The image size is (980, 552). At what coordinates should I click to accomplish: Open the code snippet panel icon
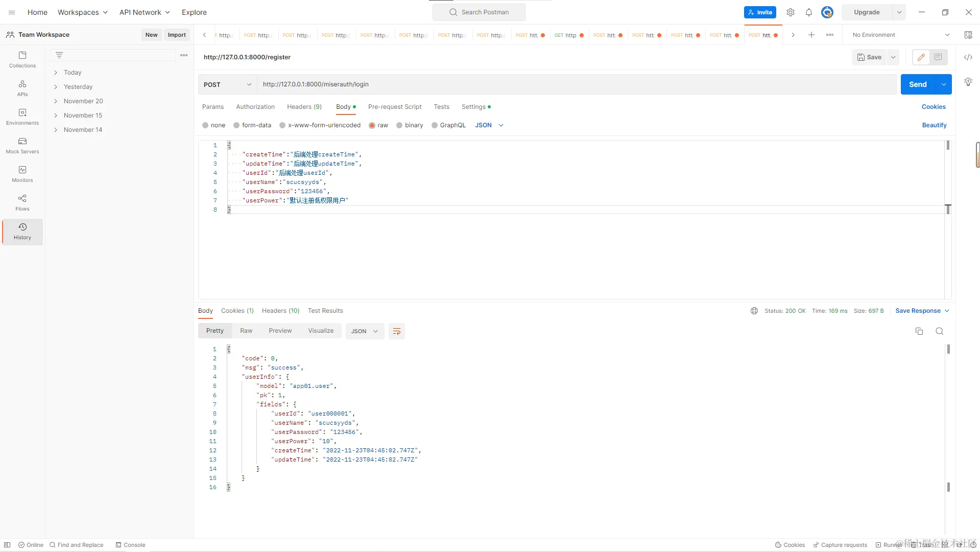pos(968,57)
